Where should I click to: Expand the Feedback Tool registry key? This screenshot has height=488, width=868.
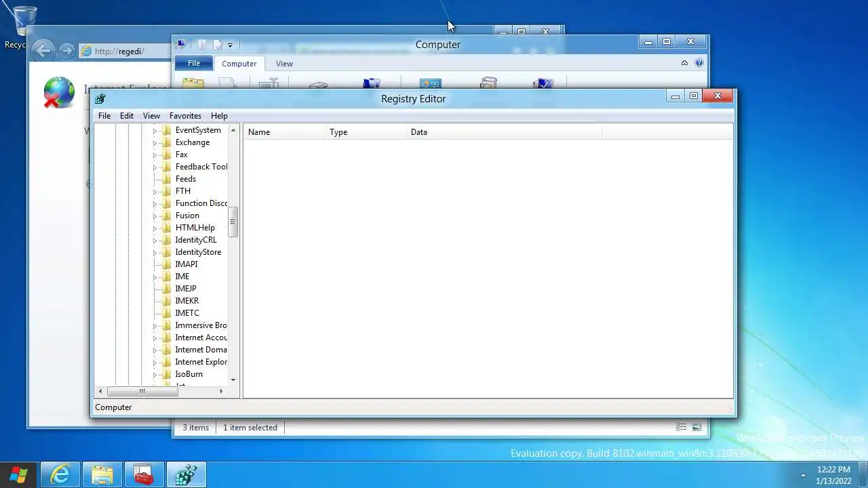point(155,167)
